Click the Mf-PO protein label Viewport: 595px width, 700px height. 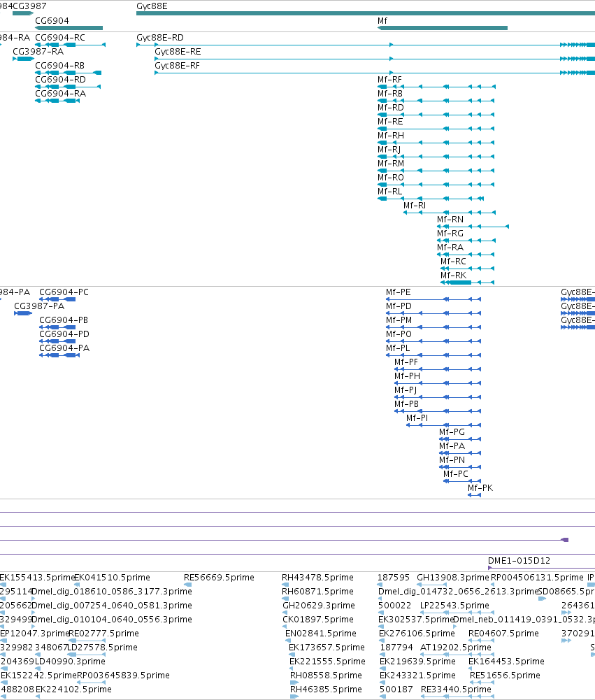pos(399,334)
